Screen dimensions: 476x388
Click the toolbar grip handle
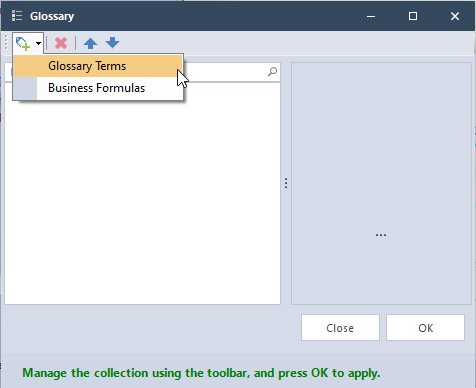[6, 43]
